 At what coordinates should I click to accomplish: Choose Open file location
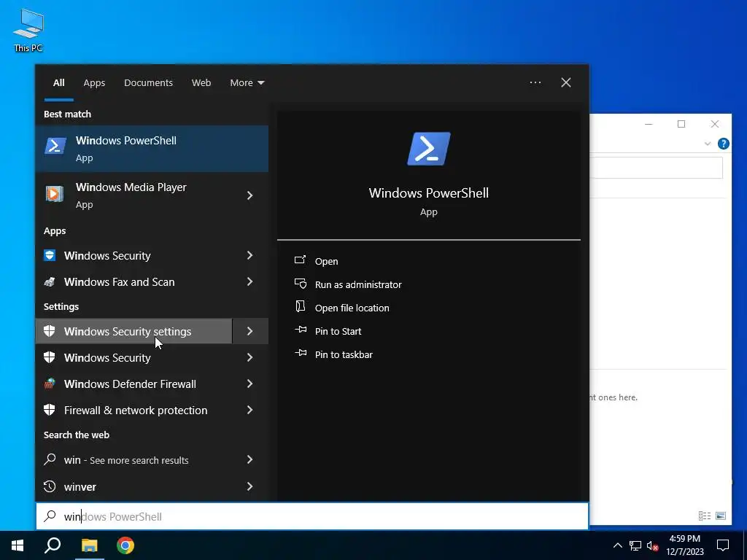352,308
